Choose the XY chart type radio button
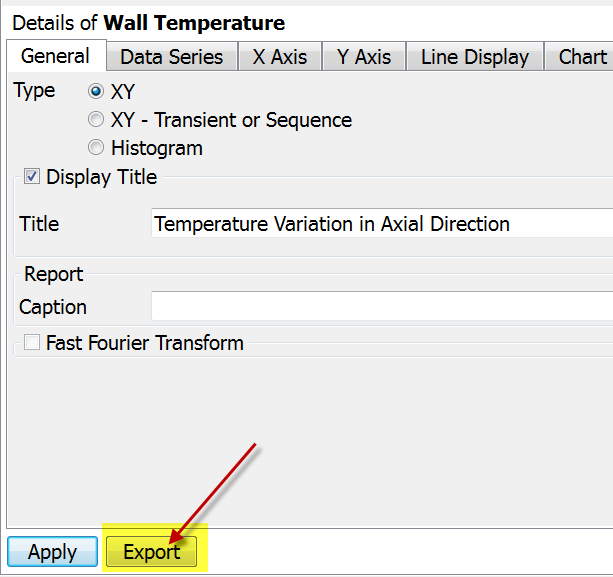 96,91
